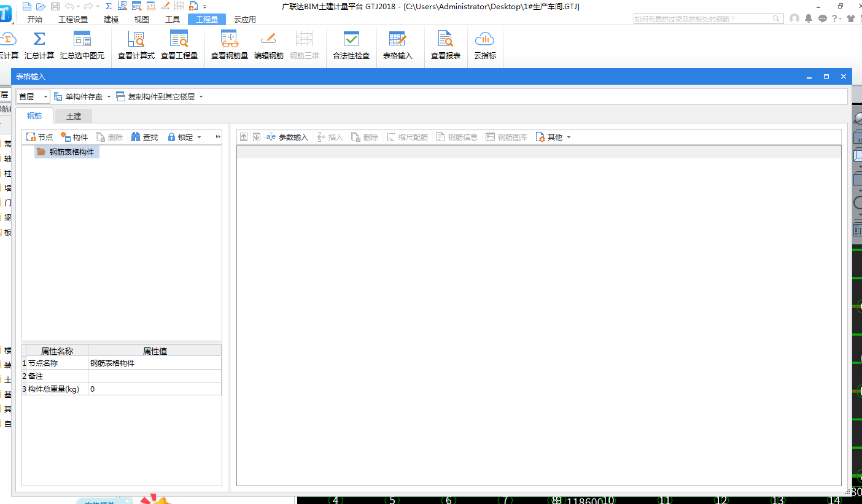
Task: Maximize the 表格输入 dialog
Action: pyautogui.click(x=826, y=76)
